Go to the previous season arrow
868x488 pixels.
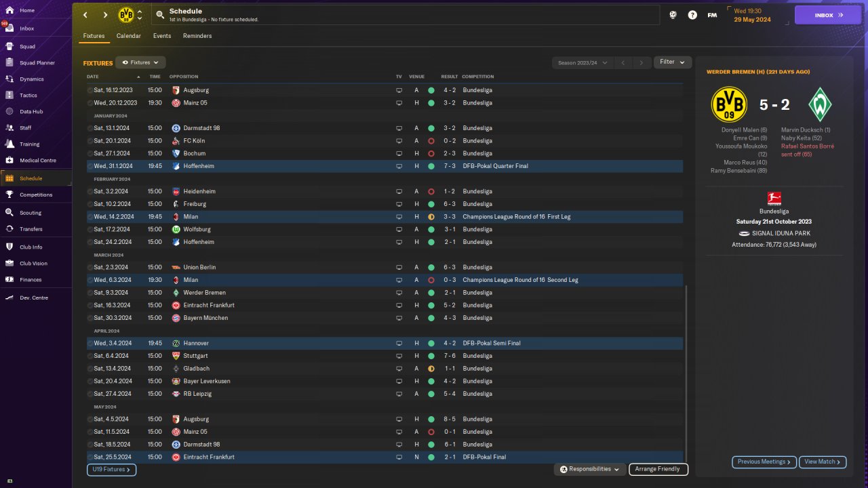[623, 63]
